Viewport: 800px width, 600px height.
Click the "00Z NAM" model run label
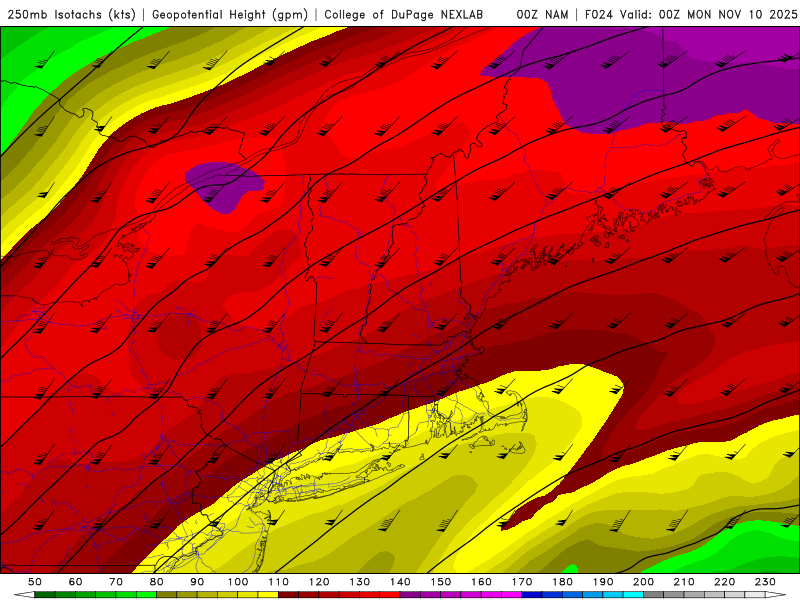pos(542,14)
